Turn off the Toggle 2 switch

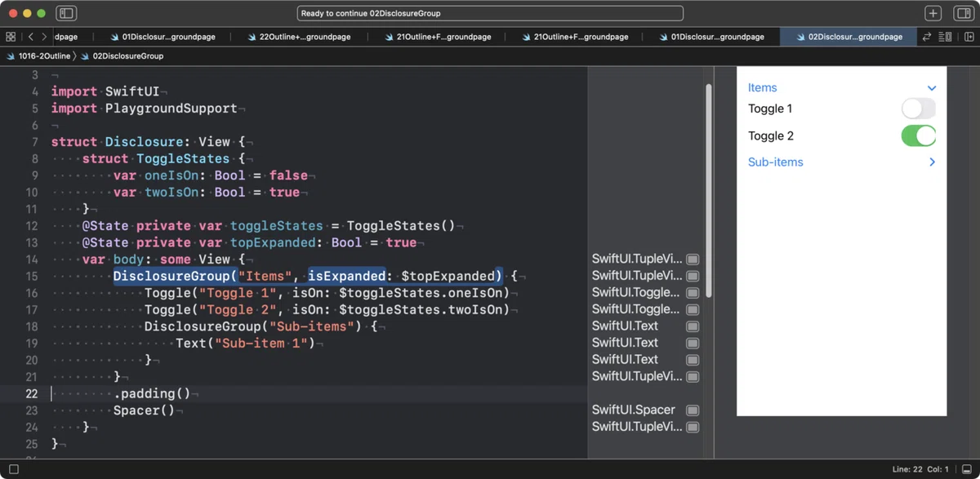pos(919,135)
